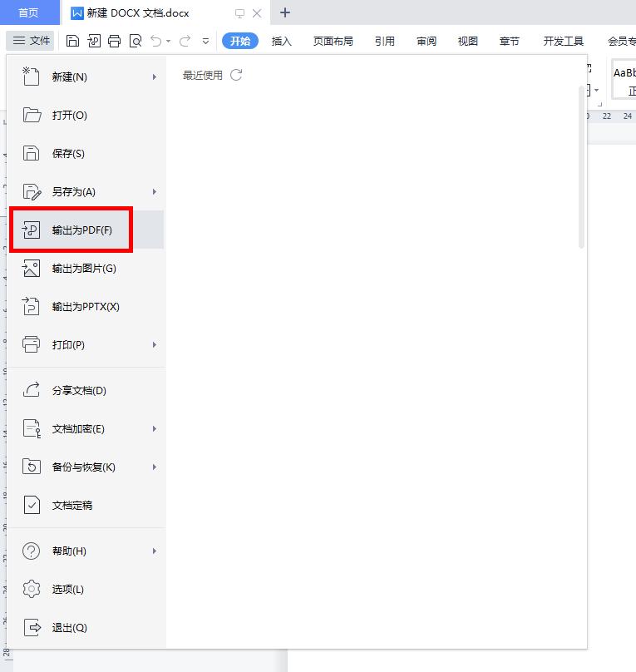Open the 文件 file menu button

click(31, 41)
